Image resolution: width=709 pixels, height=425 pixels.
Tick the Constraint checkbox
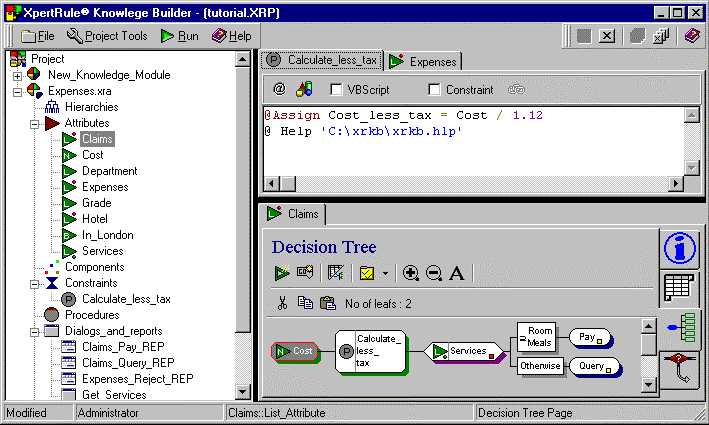click(x=434, y=90)
